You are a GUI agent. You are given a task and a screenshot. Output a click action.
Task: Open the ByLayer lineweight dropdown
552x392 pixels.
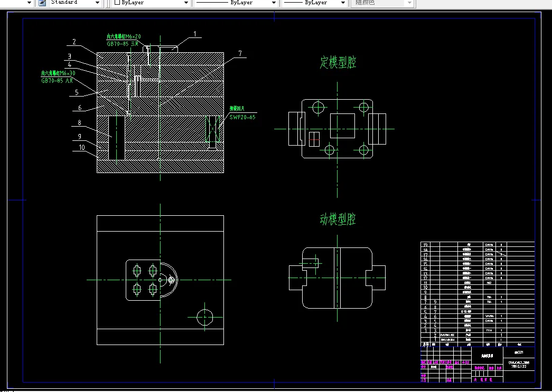tap(343, 3)
